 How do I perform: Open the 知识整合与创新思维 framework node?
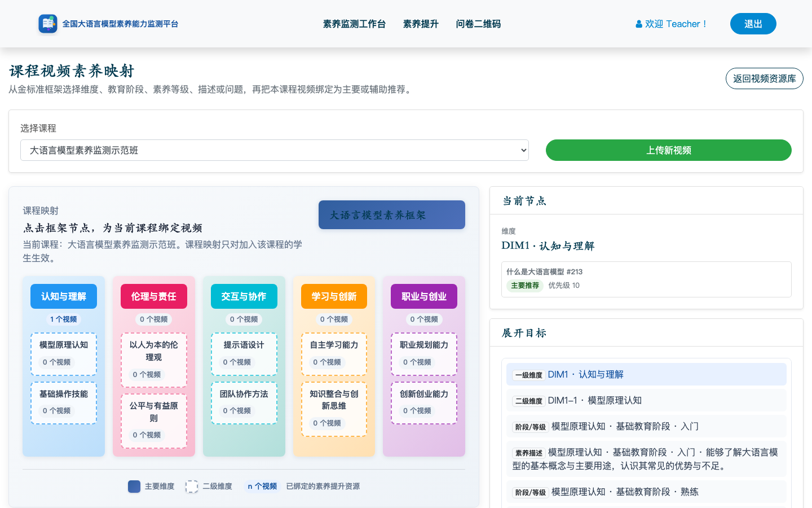[334, 409]
